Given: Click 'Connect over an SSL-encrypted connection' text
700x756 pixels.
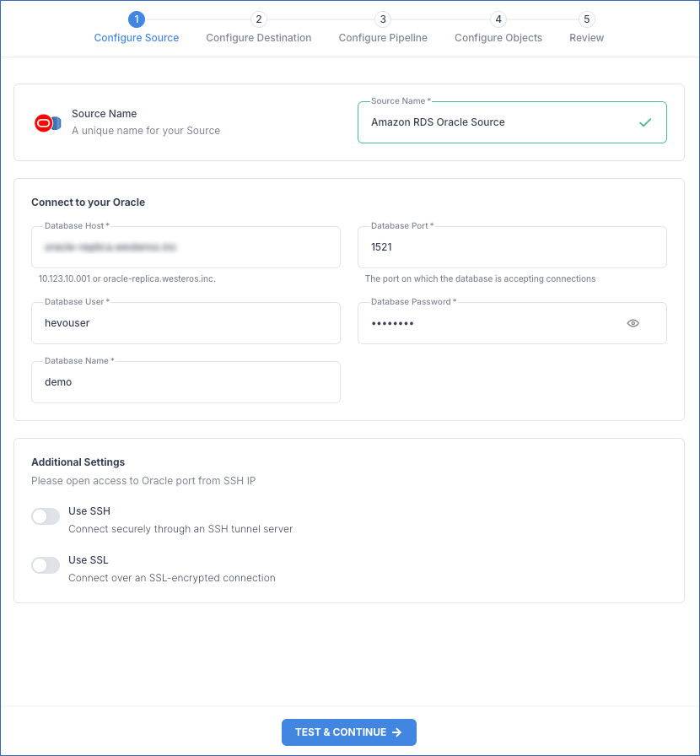Looking at the screenshot, I should click(x=172, y=578).
